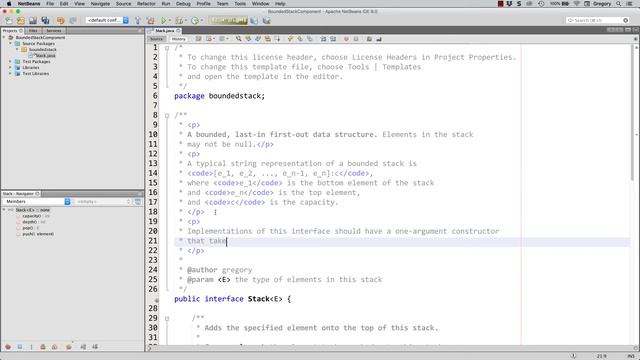Click the Save All toolbar icon
This screenshot has height=360, width=640.
45,20
